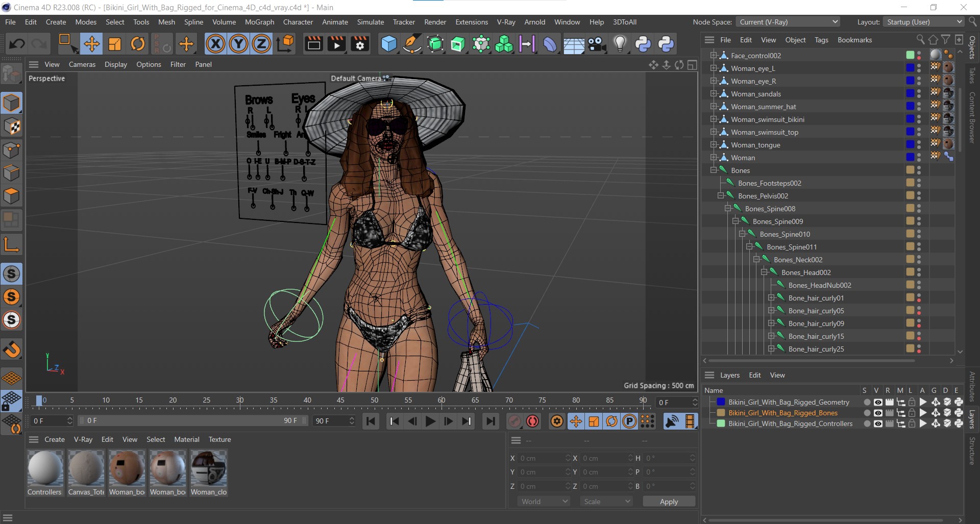Viewport: 980px width, 524px height.
Task: Switch to Texture mode checkered icon
Action: 11,127
